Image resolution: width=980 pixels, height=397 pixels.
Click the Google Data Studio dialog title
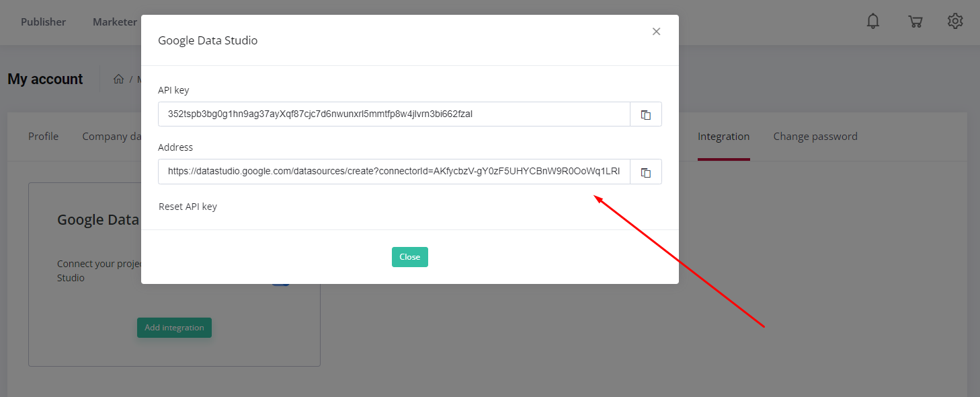pyautogui.click(x=208, y=40)
